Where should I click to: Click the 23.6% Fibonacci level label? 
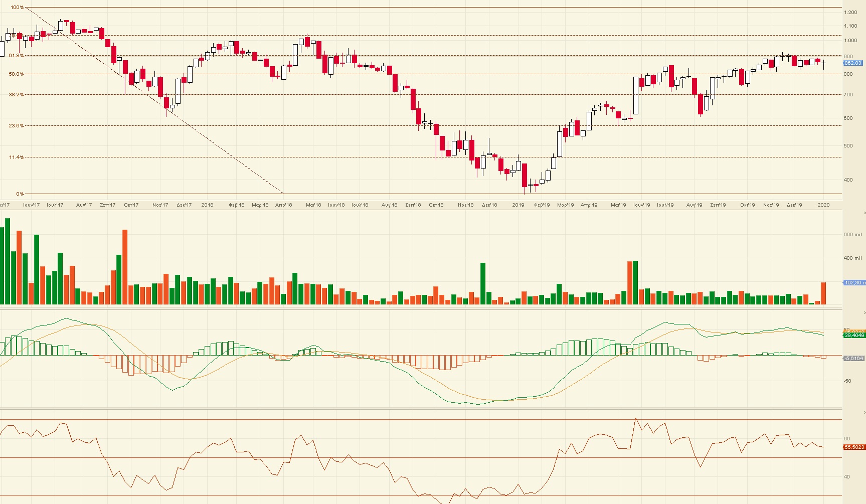point(16,126)
